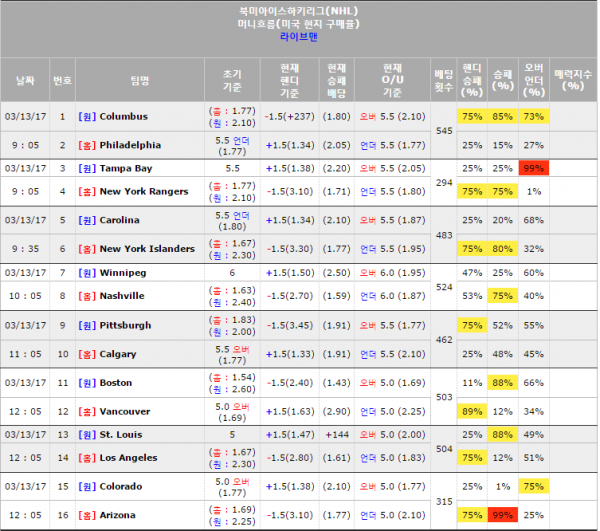This screenshot has width=600, height=531.
Task: Click the 배팅 횟수 column header
Action: [x=444, y=80]
